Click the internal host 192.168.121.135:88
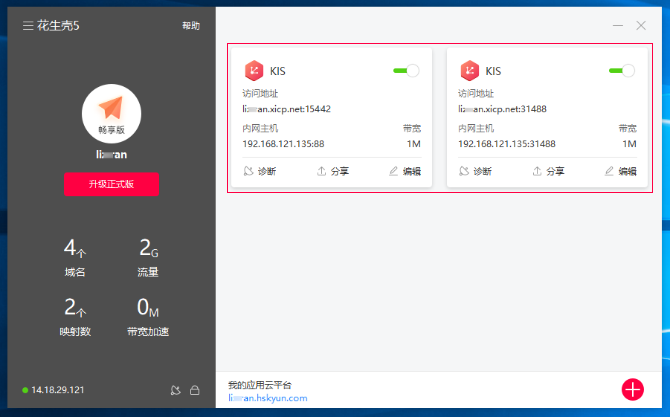The image size is (670, 417). [x=283, y=144]
